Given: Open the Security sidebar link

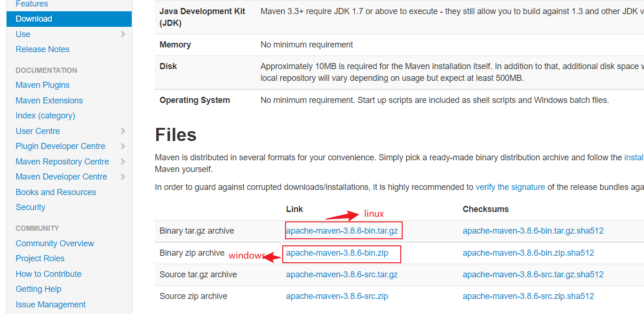Looking at the screenshot, I should (x=31, y=207).
